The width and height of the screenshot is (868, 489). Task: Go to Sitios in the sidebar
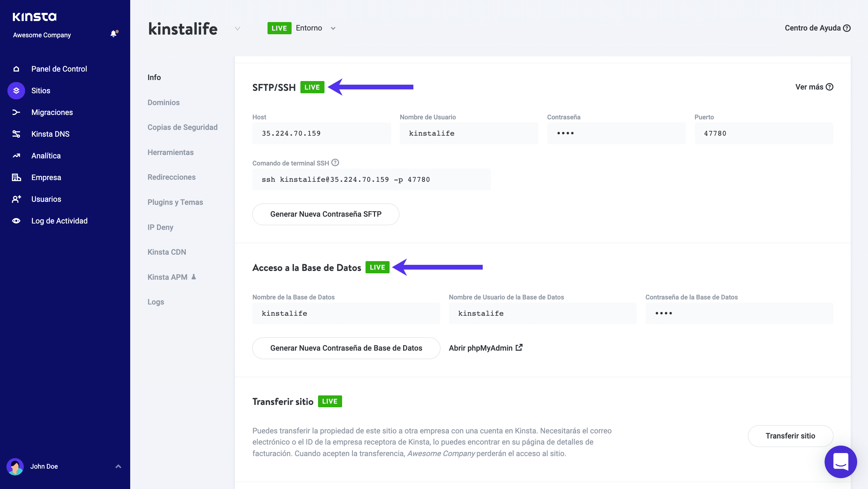[x=41, y=91]
